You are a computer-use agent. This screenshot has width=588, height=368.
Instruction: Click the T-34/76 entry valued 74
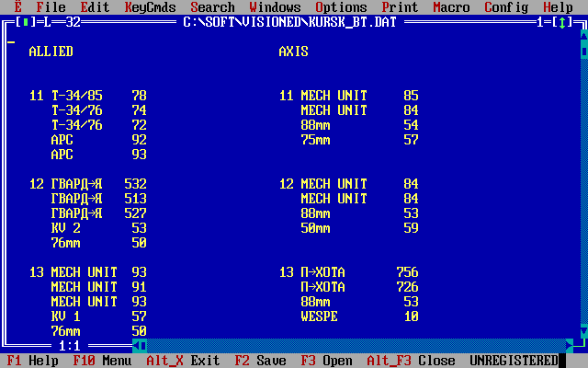click(77, 110)
